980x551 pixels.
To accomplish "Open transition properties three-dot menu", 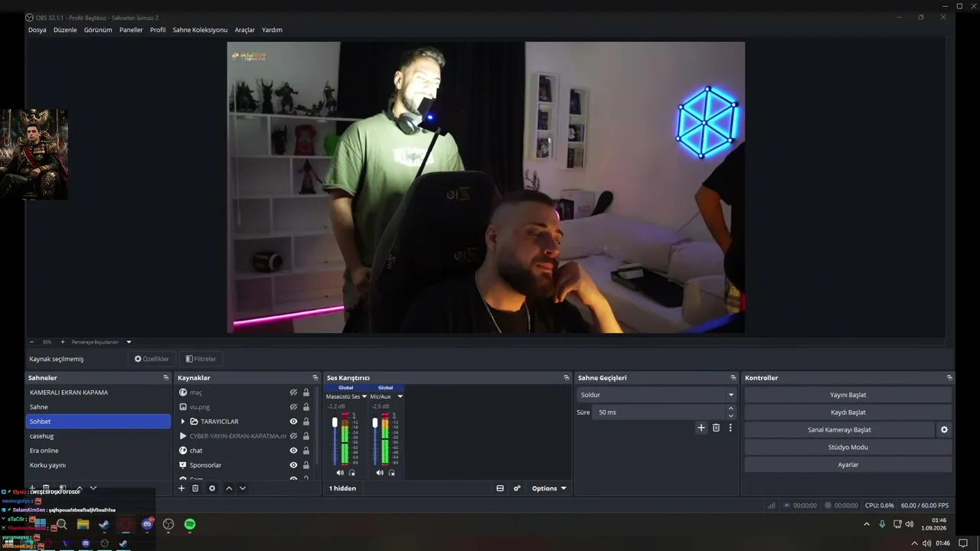I will click(x=730, y=428).
